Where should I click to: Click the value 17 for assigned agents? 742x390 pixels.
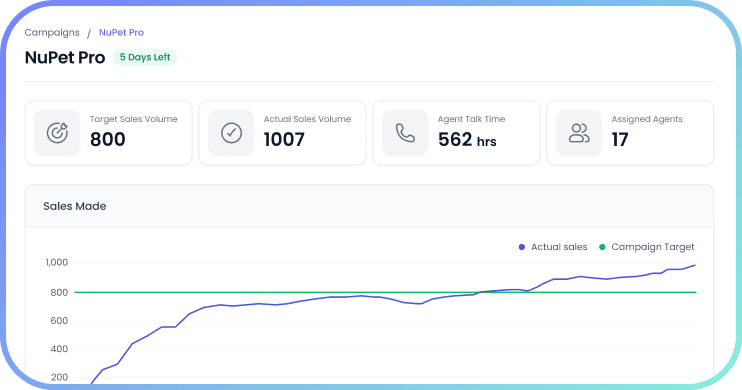click(620, 139)
